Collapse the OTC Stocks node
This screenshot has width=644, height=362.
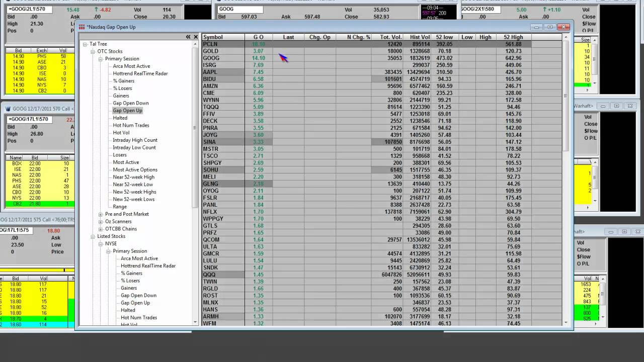tap(93, 51)
